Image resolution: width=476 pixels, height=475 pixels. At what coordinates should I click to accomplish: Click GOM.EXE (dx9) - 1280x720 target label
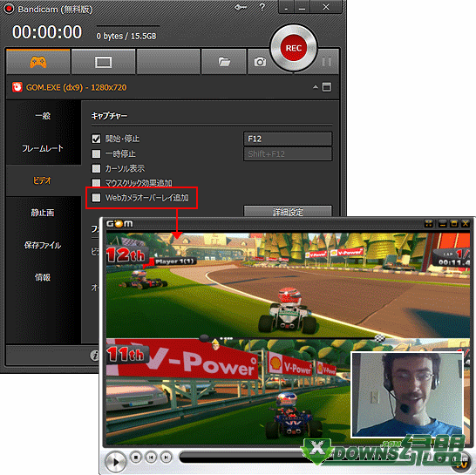(76, 87)
